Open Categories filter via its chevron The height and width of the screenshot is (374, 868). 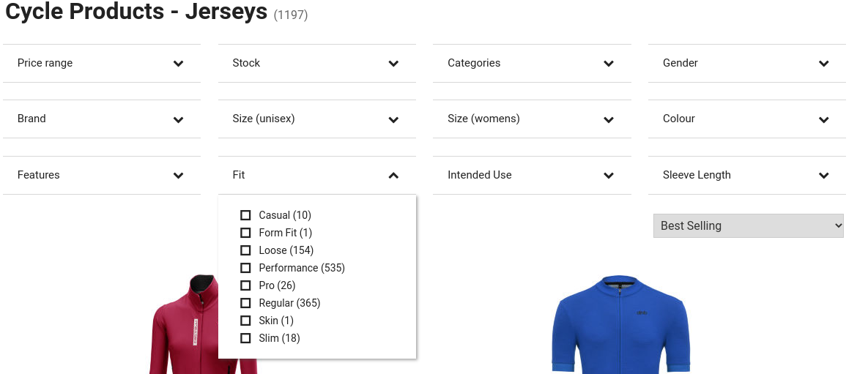(609, 64)
